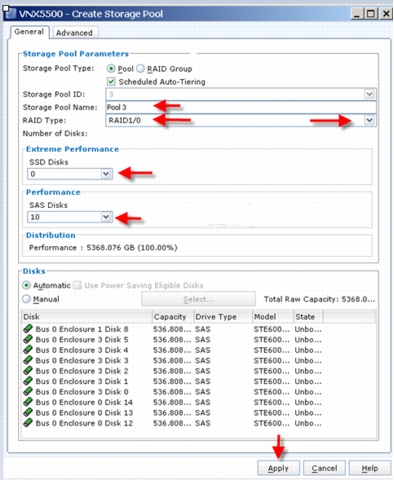Image resolution: width=394 pixels, height=482 pixels.
Task: Select row Bus 0 Enclosure 3 Disk 4
Action: pos(199,350)
